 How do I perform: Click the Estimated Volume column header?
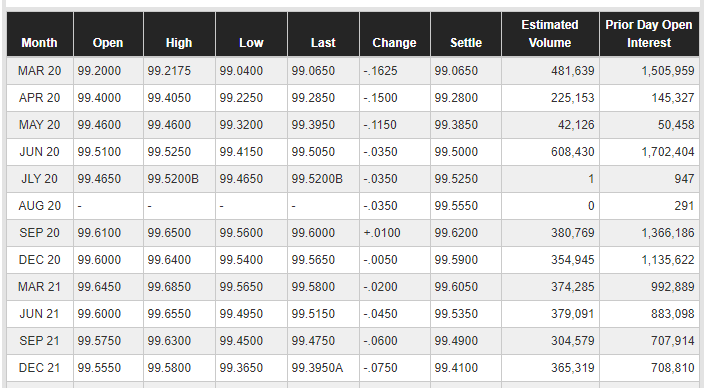coord(550,34)
